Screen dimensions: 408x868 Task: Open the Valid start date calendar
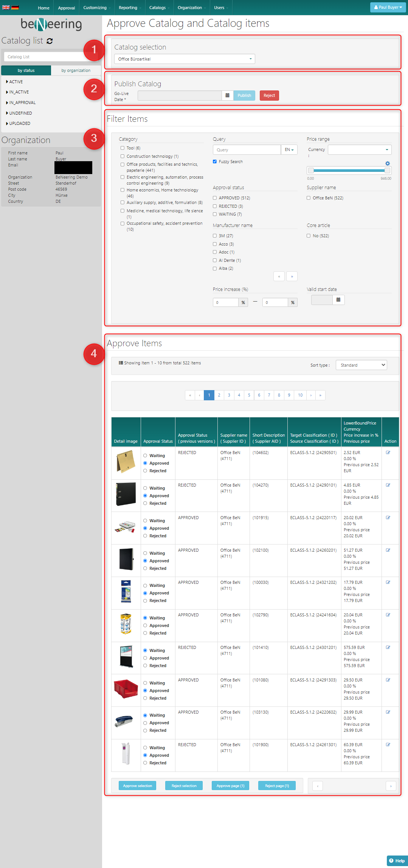point(338,300)
